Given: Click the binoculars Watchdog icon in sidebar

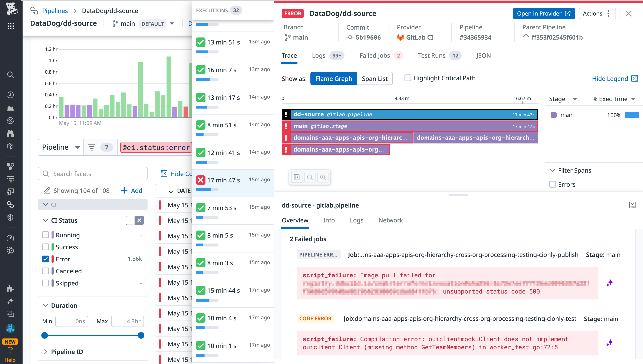Looking at the screenshot, I should click(10, 133).
